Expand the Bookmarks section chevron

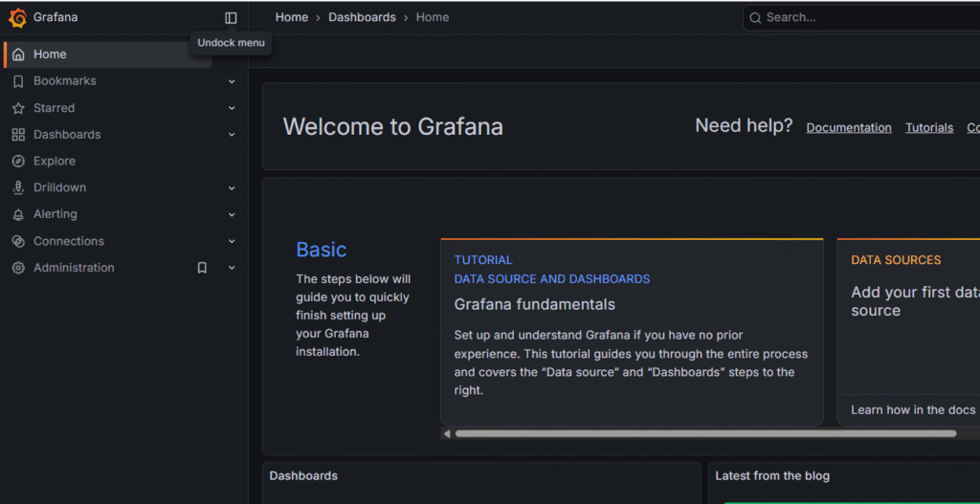pos(232,81)
